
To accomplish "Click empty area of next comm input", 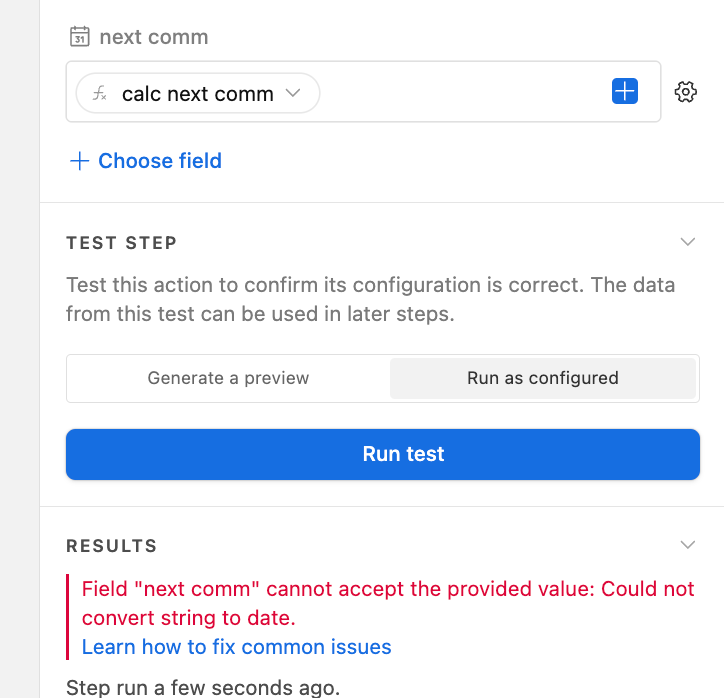I will pos(464,92).
